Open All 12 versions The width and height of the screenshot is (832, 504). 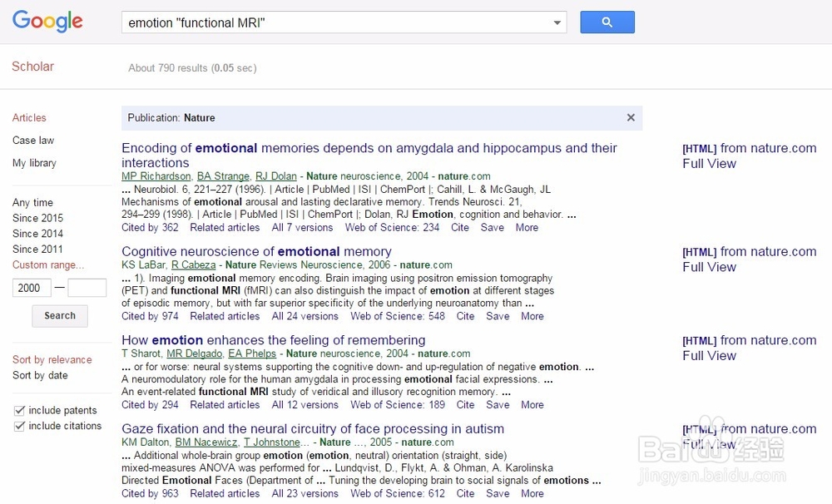305,405
